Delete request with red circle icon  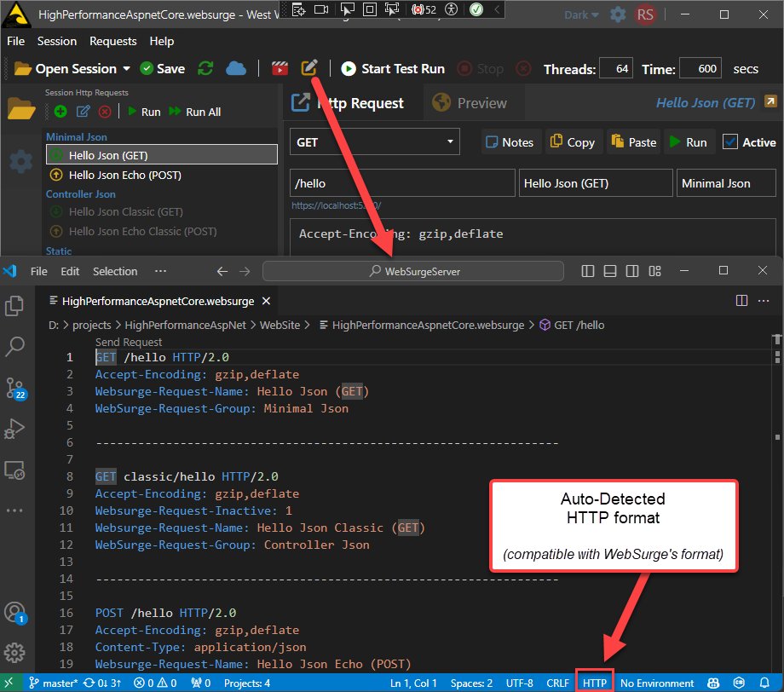[x=105, y=112]
